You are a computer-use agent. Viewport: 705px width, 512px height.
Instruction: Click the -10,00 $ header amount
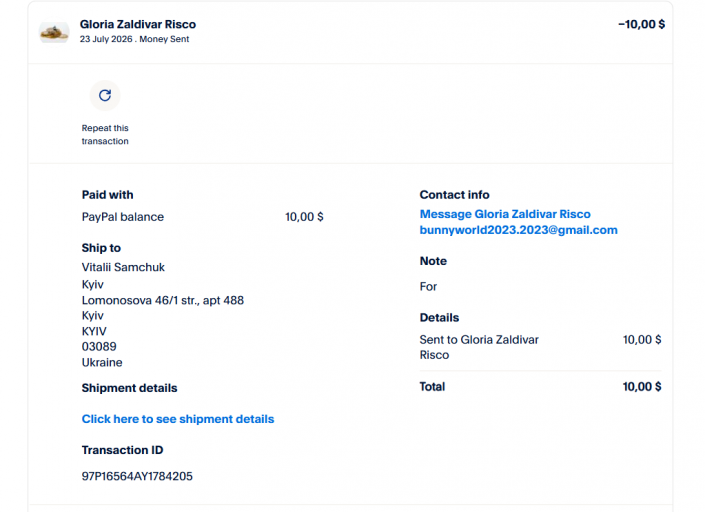[x=642, y=24]
